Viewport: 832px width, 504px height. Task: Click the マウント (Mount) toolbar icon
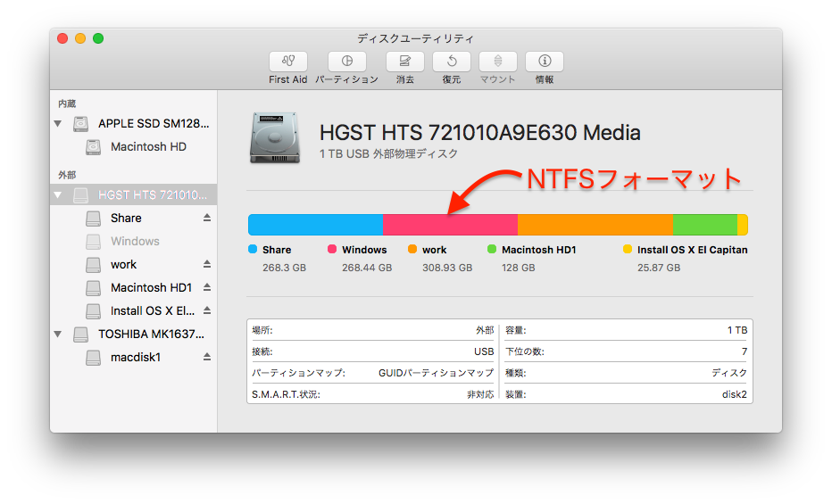tap(498, 62)
